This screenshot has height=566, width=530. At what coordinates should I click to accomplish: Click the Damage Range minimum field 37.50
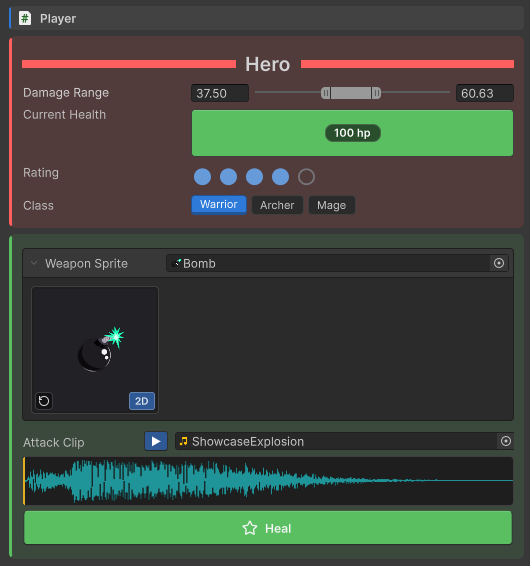(x=220, y=93)
